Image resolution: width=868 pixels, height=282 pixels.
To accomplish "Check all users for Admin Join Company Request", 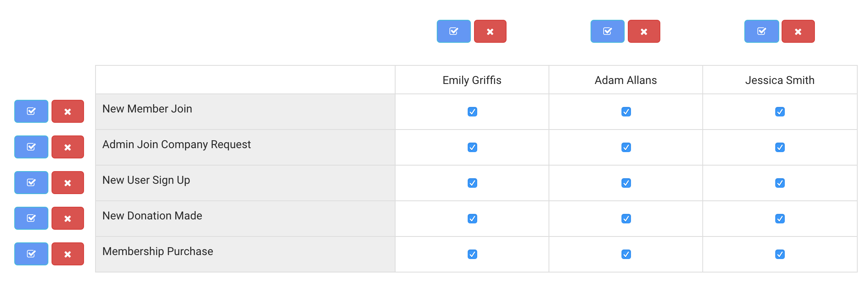I will (x=31, y=147).
